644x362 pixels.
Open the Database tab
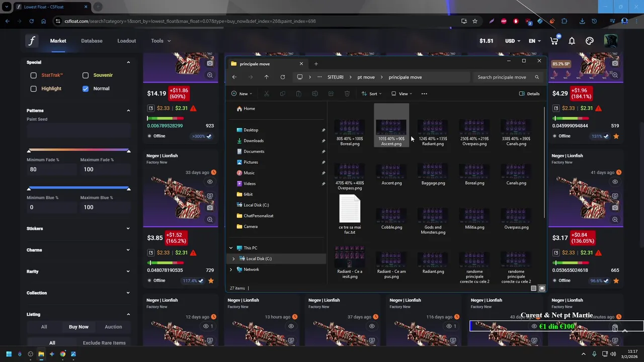tap(92, 41)
